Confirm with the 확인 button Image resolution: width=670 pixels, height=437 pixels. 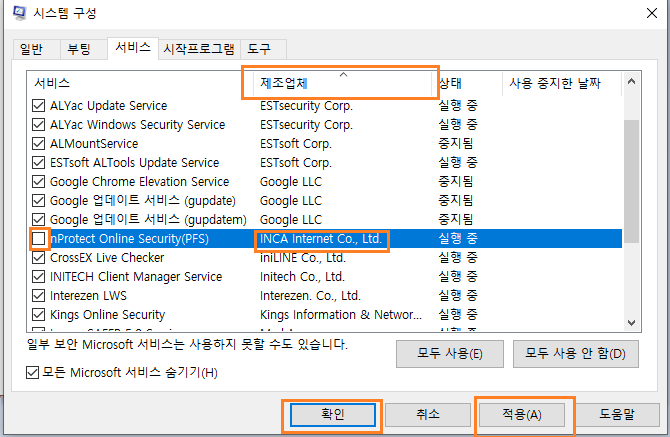click(333, 414)
